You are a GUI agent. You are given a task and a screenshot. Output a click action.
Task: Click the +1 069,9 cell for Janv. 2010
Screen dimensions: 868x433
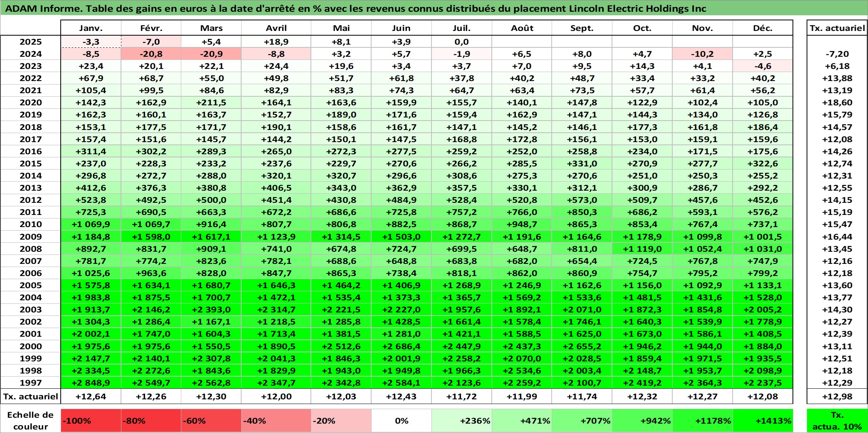91,224
